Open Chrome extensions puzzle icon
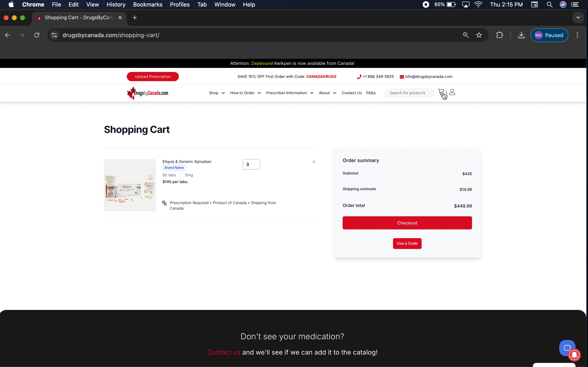This screenshot has height=367, width=588. coord(499,35)
